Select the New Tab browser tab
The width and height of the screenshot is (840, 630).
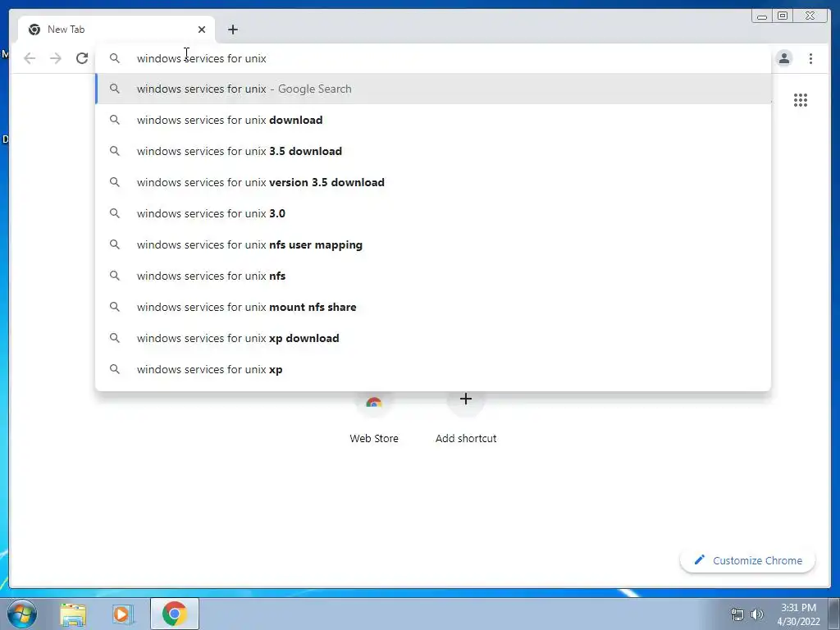click(x=116, y=30)
